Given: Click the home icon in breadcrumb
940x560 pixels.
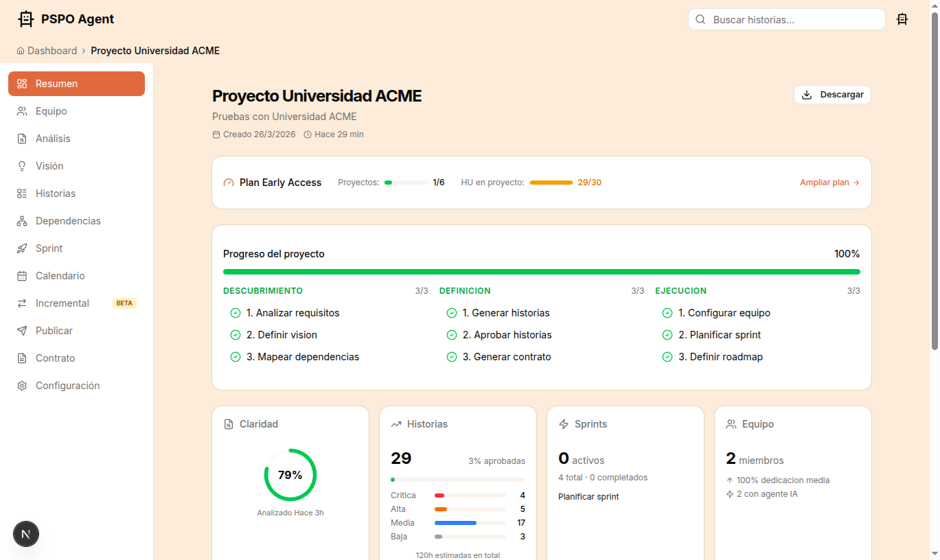Looking at the screenshot, I should click(21, 51).
